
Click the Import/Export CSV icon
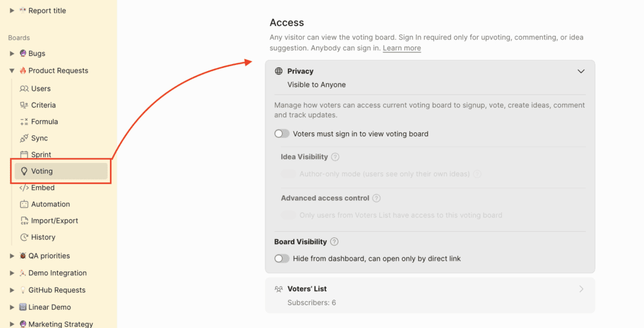(24, 221)
